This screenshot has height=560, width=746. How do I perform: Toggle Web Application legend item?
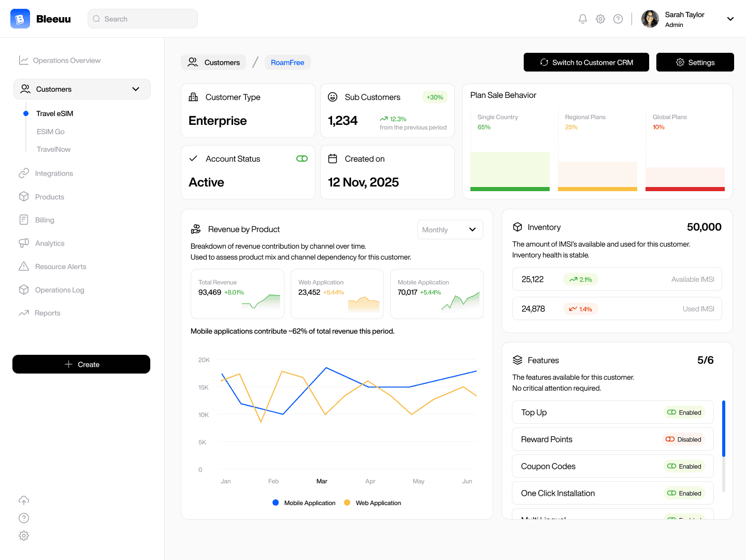(x=372, y=502)
